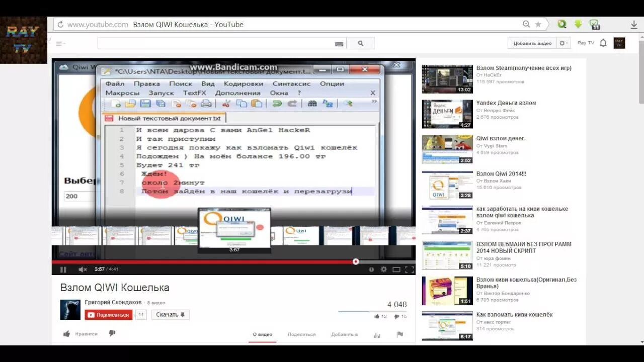Click the Нравится like button
Screen dimensions: 644x362
[80, 334]
